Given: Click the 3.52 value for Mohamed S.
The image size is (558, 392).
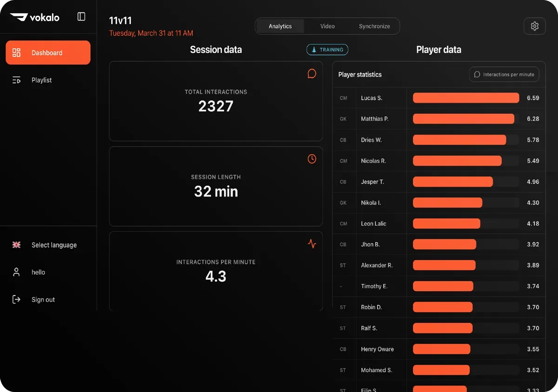Looking at the screenshot, I should coord(533,370).
